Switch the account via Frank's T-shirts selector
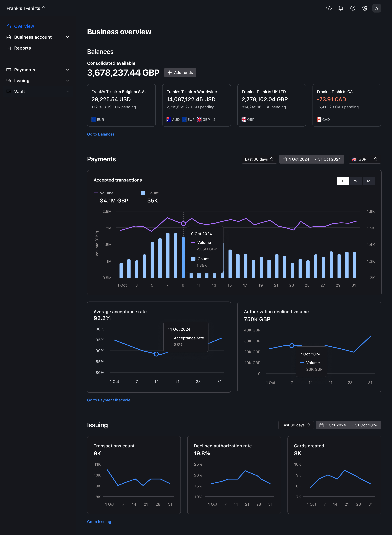The image size is (392, 535). (x=26, y=8)
